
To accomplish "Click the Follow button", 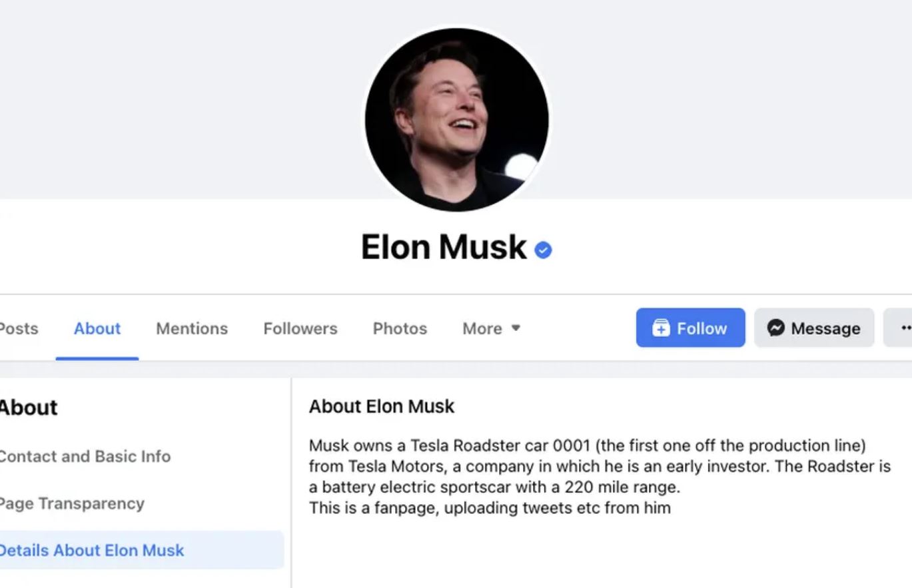I will coord(690,328).
